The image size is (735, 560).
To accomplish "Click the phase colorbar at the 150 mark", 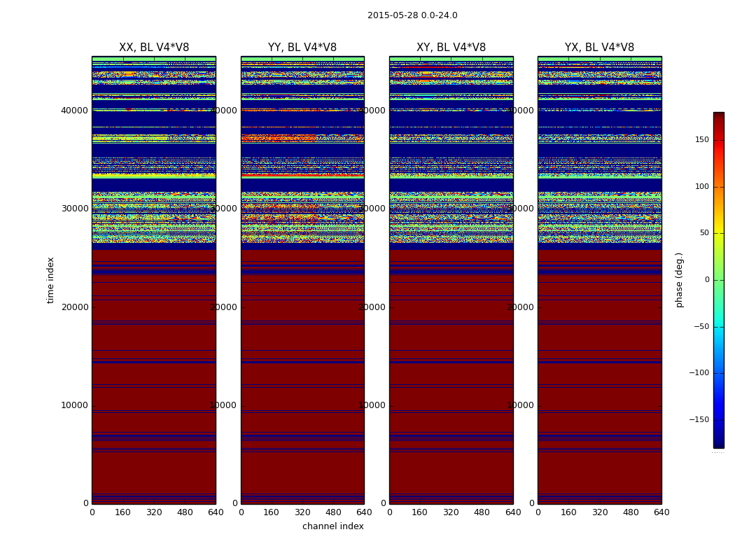I will pyautogui.click(x=719, y=139).
